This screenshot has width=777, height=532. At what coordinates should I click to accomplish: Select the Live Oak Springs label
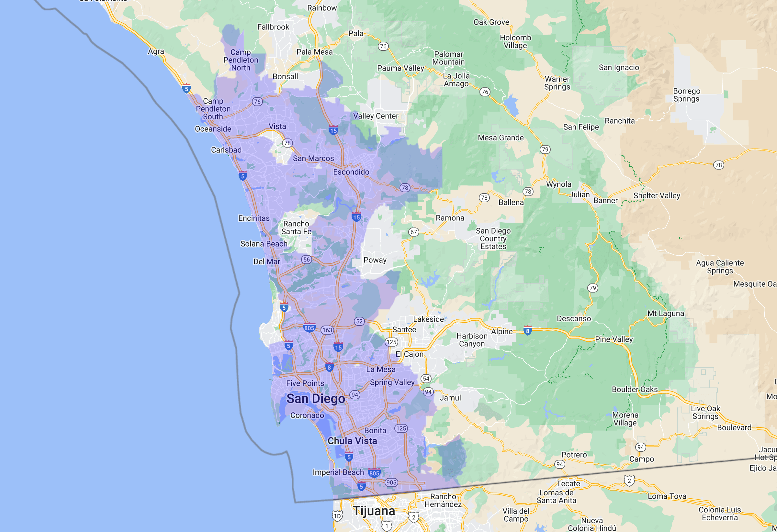click(705, 412)
